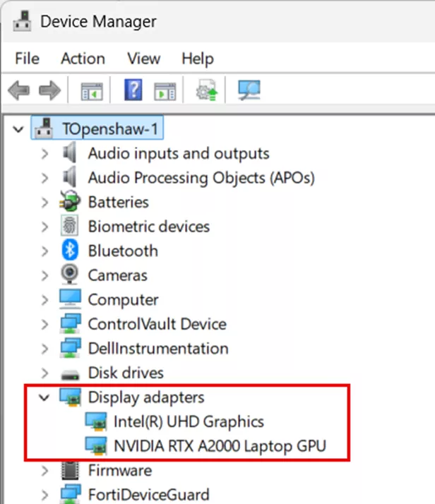Select the TOpenshaw-1 computer name
This screenshot has height=504, width=435.
pos(110,129)
